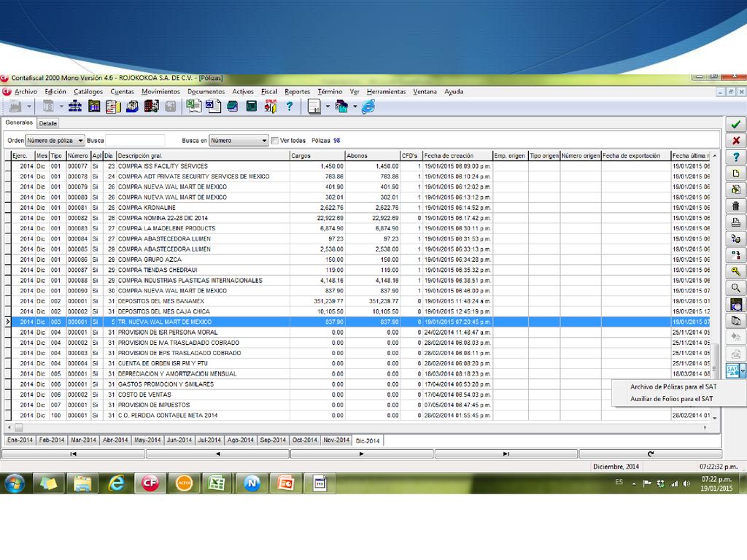Select the COMPRA TIENDAS CHEDRAUI row
The image size is (747, 560).
click(x=357, y=270)
